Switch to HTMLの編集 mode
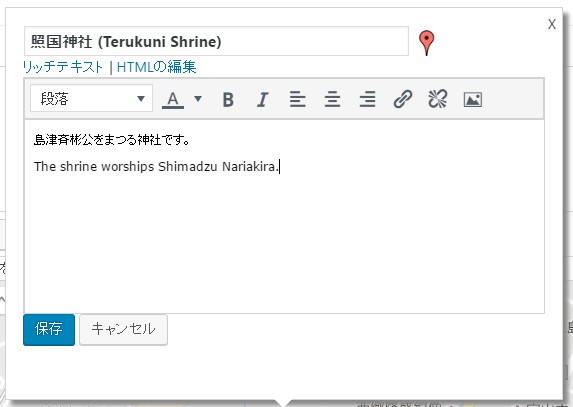 pos(156,67)
